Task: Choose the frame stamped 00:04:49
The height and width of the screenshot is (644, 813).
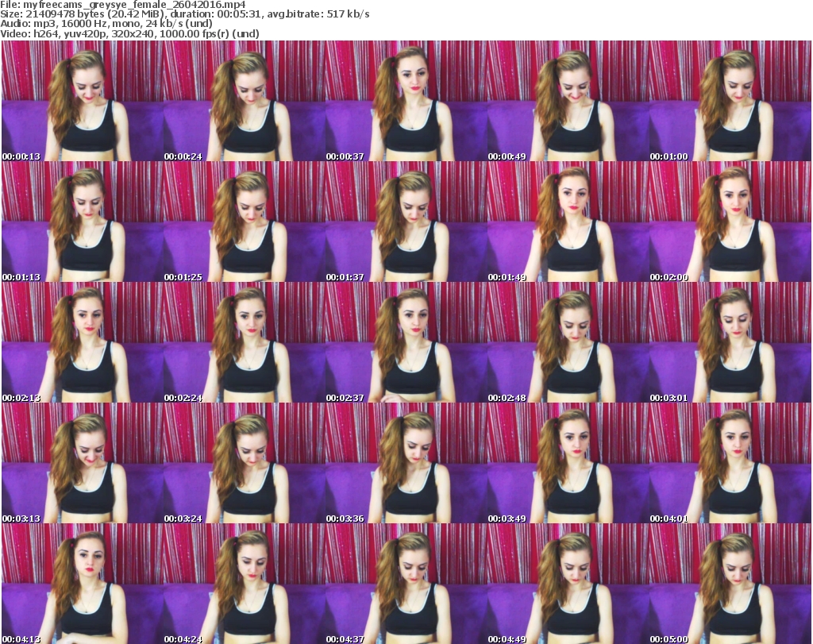Action: click(x=568, y=584)
